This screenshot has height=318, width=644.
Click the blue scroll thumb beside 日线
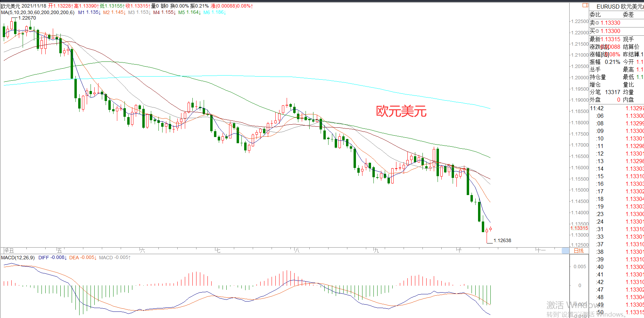tap(565, 251)
